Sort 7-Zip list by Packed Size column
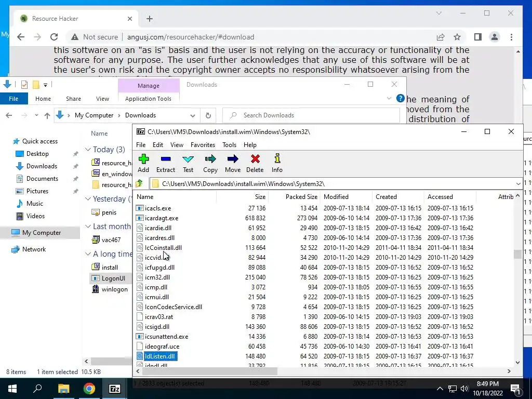Image resolution: width=532 pixels, height=399 pixels. [x=294, y=197]
